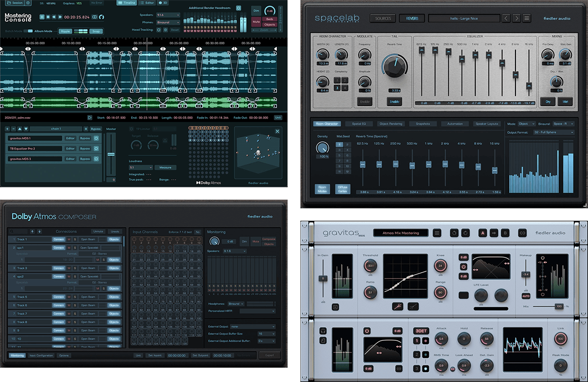Switch to the Editor tab
The width and height of the screenshot is (588, 382).
147,3
